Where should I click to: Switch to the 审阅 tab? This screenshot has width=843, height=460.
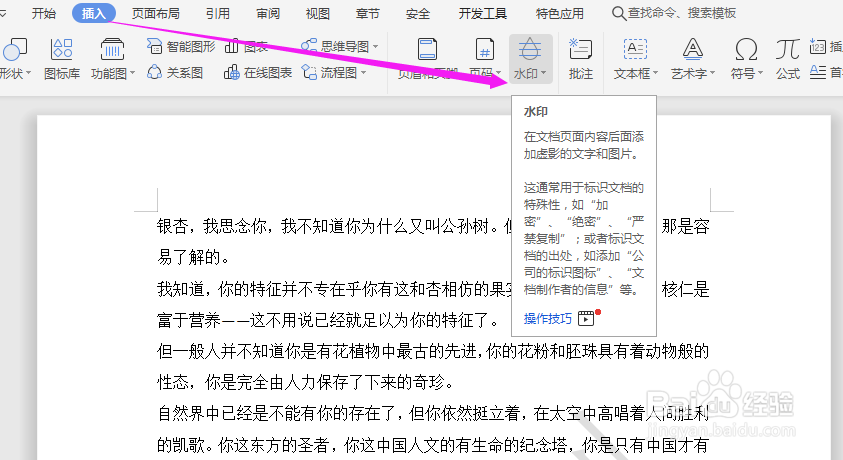click(268, 13)
